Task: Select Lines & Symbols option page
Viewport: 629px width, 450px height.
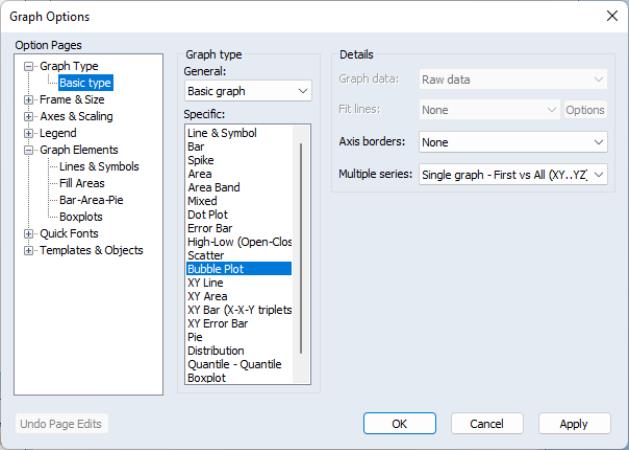Action: (99, 167)
